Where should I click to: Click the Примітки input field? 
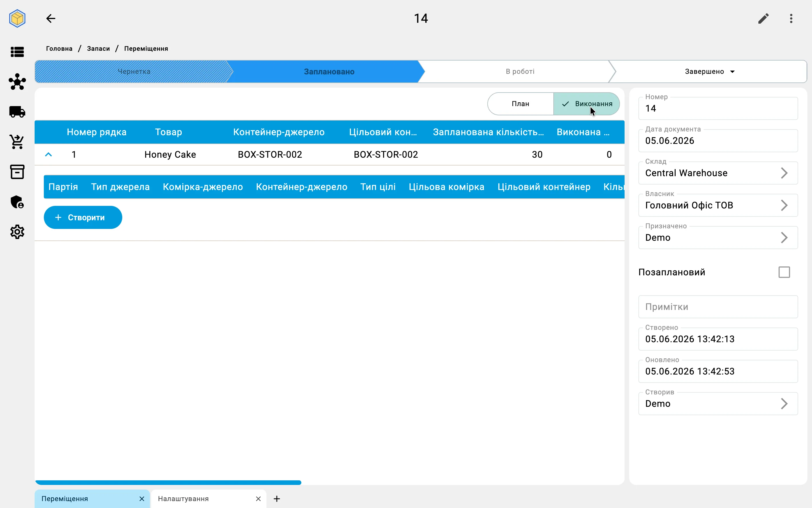(x=718, y=307)
